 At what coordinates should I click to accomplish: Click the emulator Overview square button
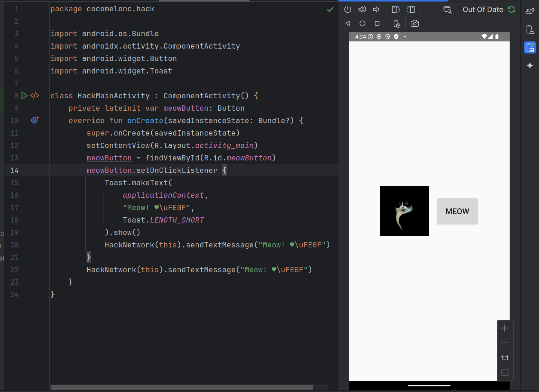(x=377, y=23)
